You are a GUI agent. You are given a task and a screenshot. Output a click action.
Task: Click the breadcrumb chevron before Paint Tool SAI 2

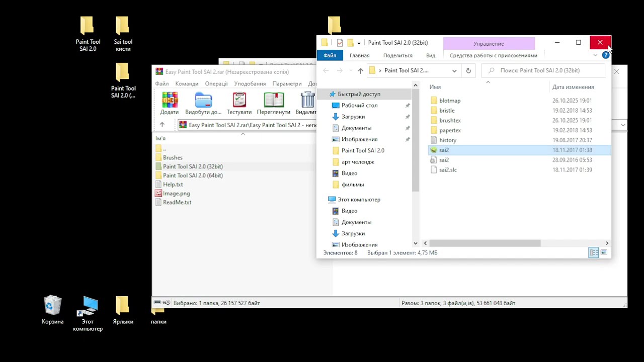point(380,71)
